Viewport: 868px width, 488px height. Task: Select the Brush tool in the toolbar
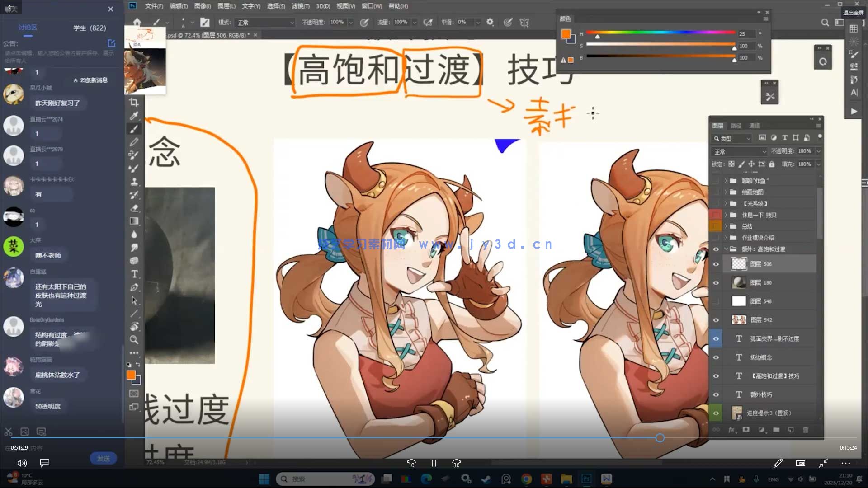(x=134, y=128)
